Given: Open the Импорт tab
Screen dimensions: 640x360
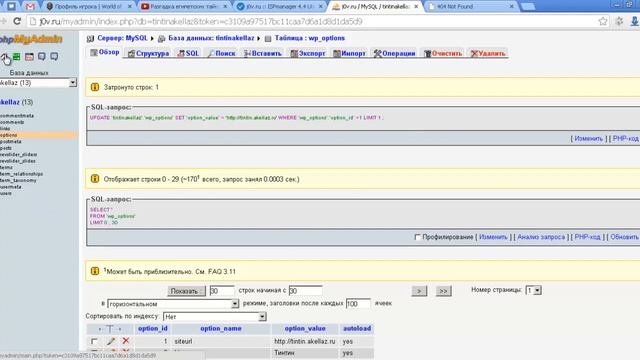Looking at the screenshot, I should click(x=349, y=53).
